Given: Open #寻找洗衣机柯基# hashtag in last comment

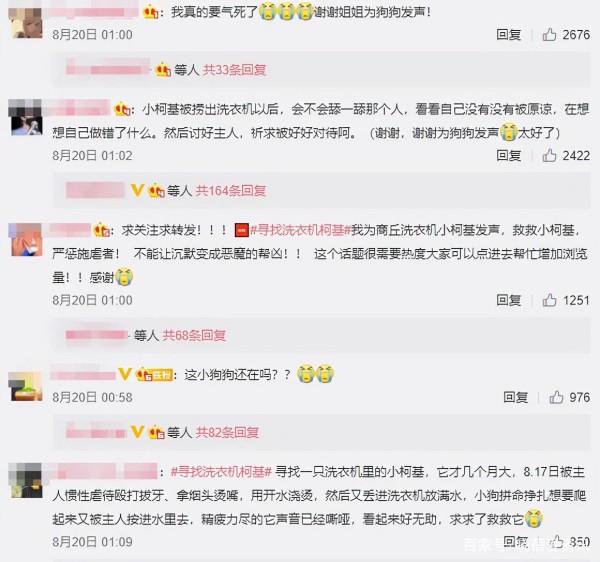Looking at the screenshot, I should click(221, 471).
